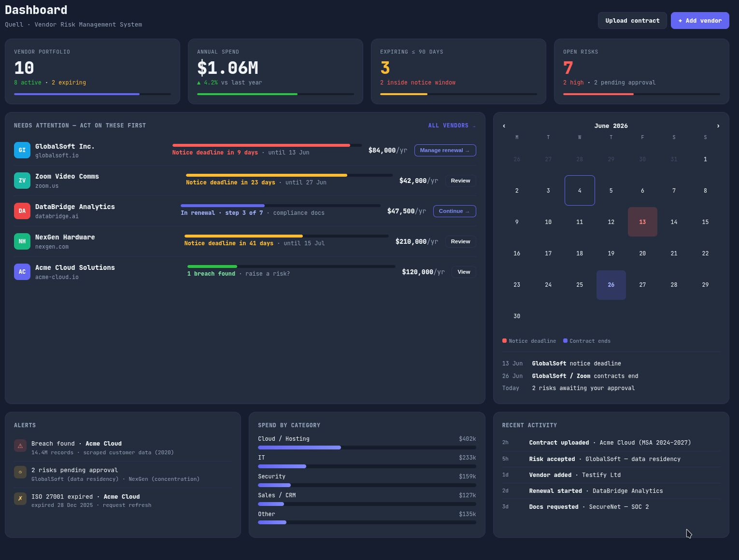Click "Vendor added · Testify Ltd" activity
The width and height of the screenshot is (739, 560).
[x=611, y=475]
